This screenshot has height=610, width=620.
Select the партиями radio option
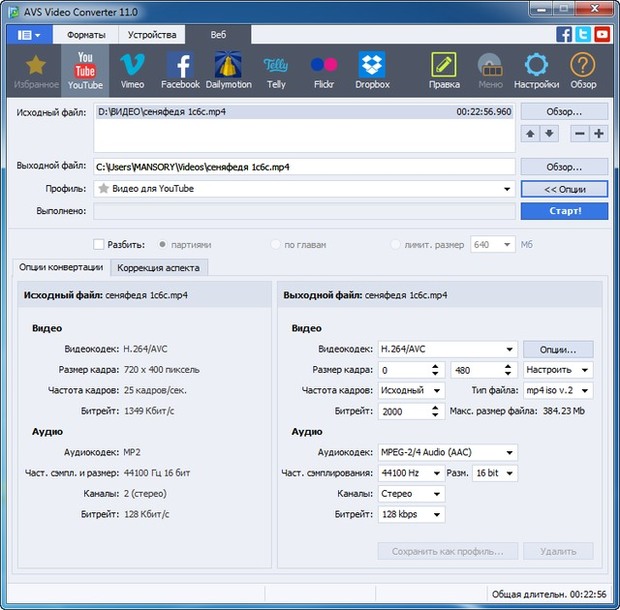pos(165,244)
